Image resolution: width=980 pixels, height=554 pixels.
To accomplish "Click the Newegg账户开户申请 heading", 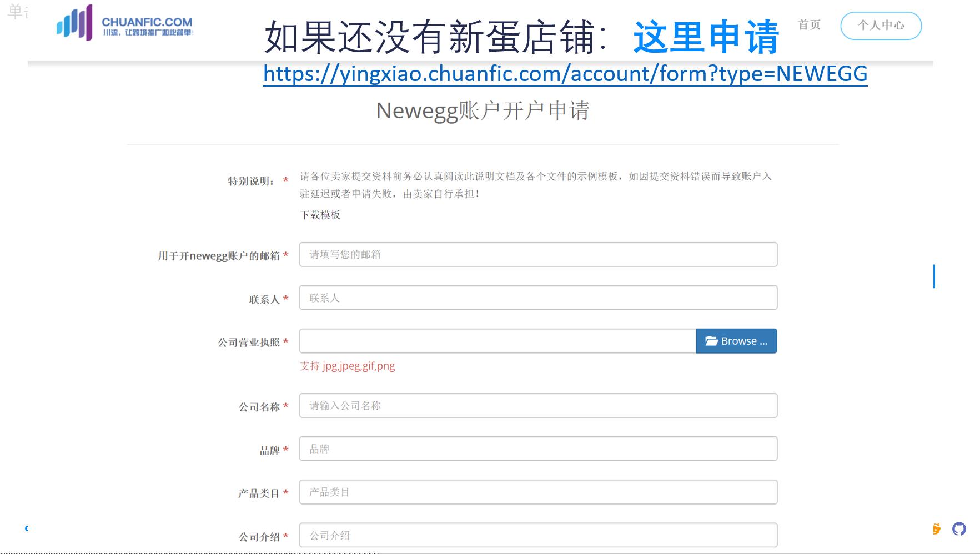I will point(483,111).
